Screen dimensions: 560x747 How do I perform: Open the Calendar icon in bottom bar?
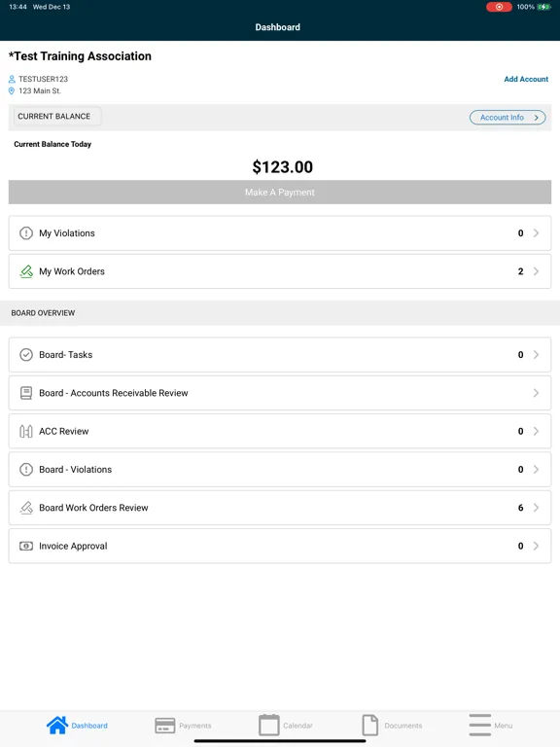[269, 725]
